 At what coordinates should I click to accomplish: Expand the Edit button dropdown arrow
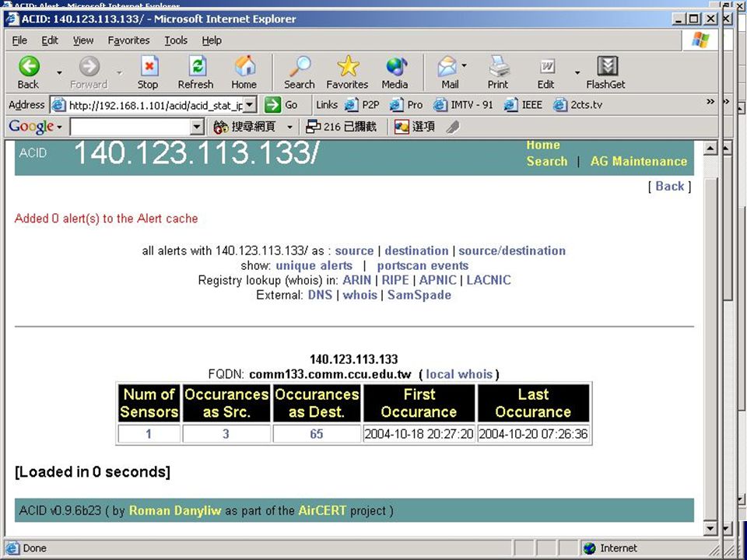tap(577, 73)
